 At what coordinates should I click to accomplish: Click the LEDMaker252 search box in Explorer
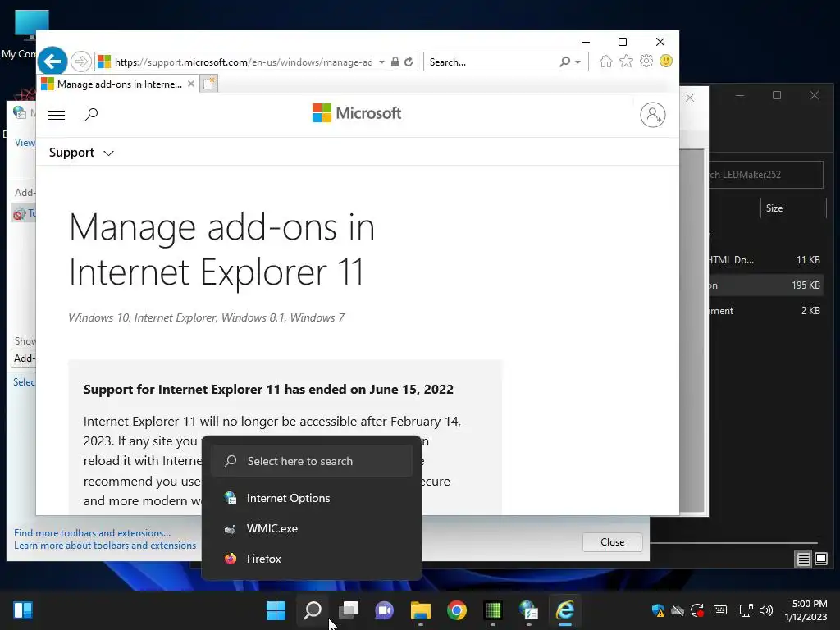pyautogui.click(x=765, y=175)
